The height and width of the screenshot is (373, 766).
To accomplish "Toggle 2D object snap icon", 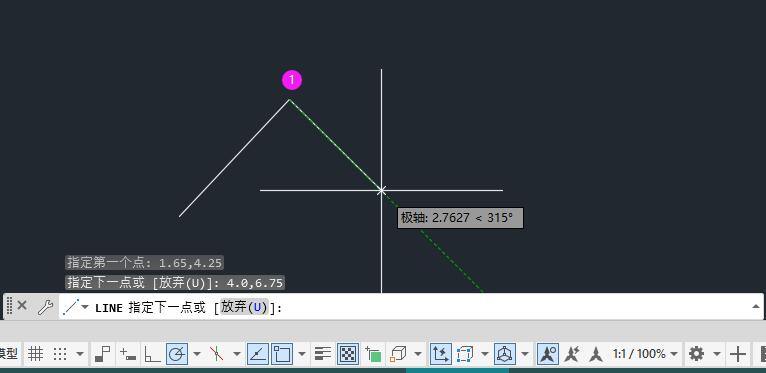I will click(282, 353).
